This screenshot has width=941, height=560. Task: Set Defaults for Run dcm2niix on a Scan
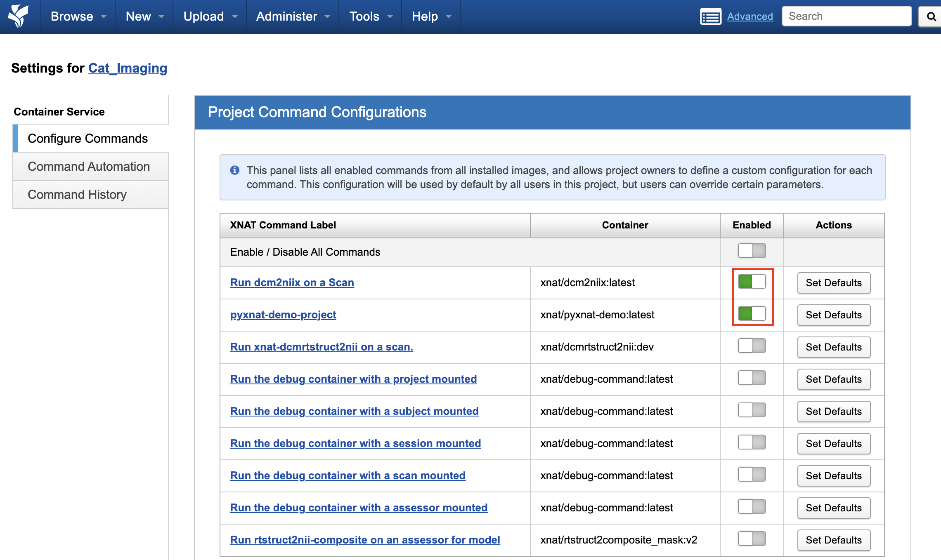(834, 283)
